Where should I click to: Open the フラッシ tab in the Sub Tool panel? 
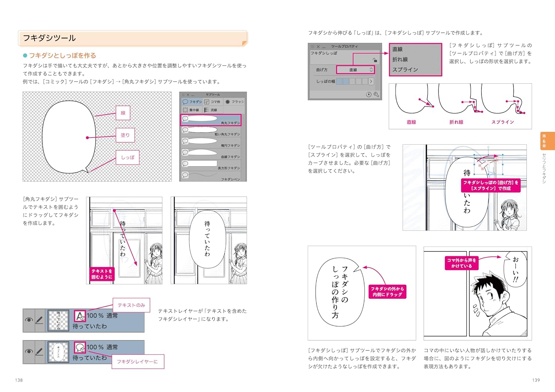click(x=234, y=102)
